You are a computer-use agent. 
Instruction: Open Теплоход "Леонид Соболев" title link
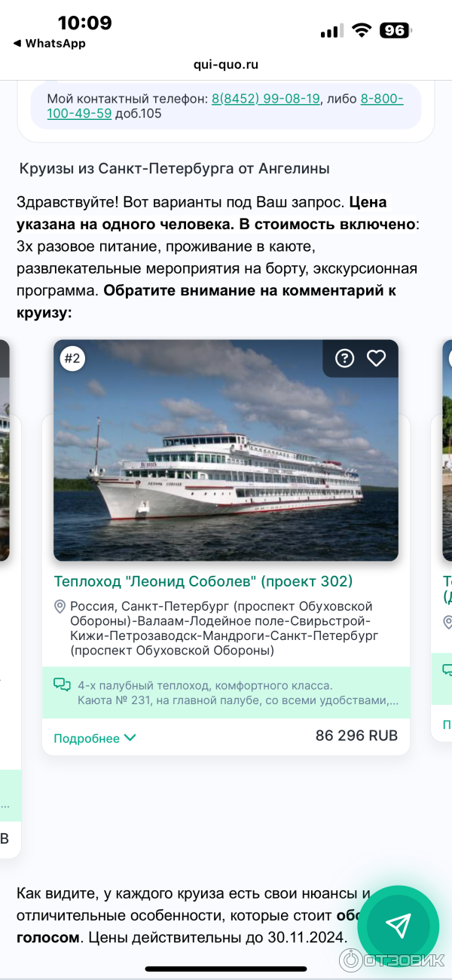203,581
